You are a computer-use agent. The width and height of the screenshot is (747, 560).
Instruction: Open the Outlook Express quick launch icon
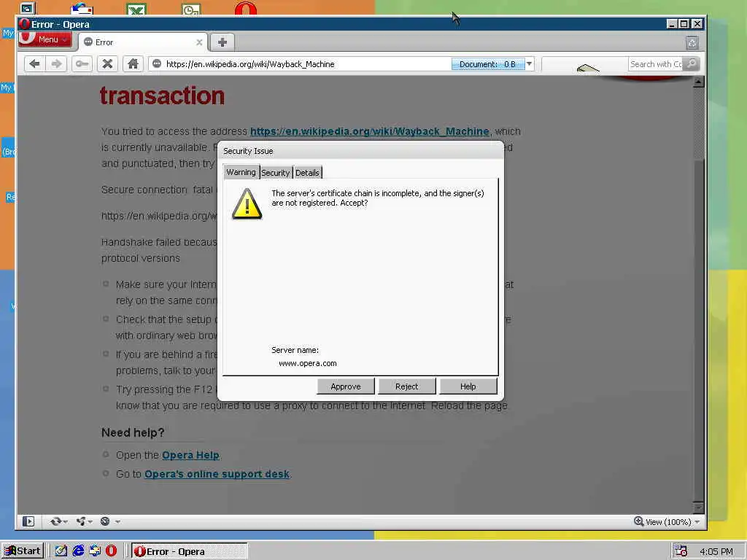coord(95,551)
